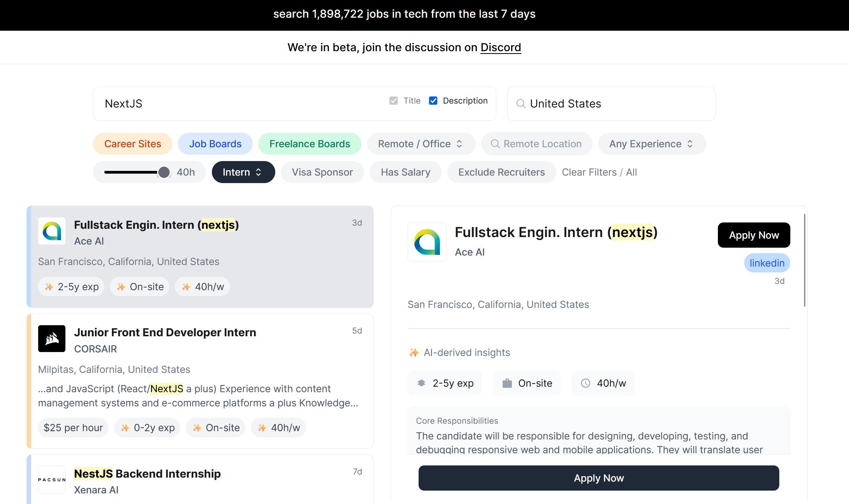
Task: Toggle the Freelance Boards source filter
Action: pyautogui.click(x=310, y=144)
